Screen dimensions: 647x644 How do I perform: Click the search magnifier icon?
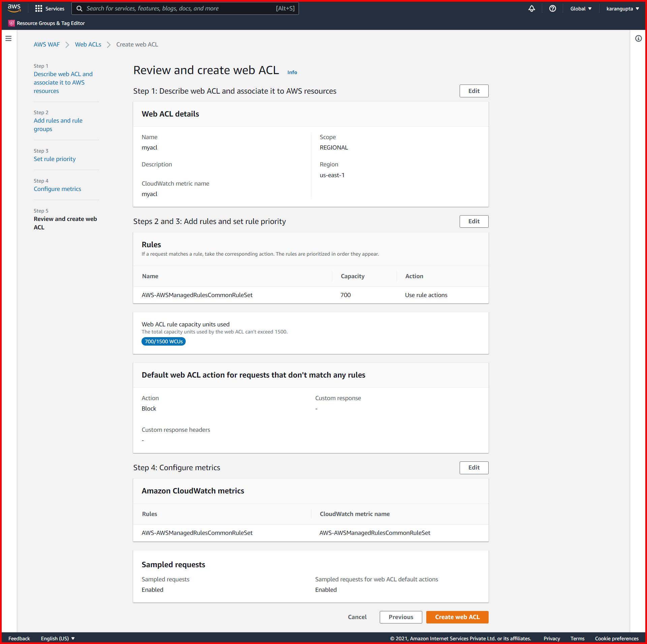80,8
